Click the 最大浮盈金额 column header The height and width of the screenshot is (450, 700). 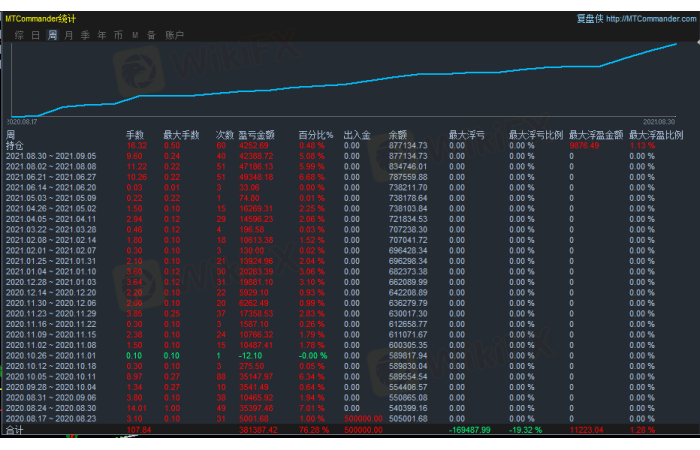pyautogui.click(x=596, y=135)
